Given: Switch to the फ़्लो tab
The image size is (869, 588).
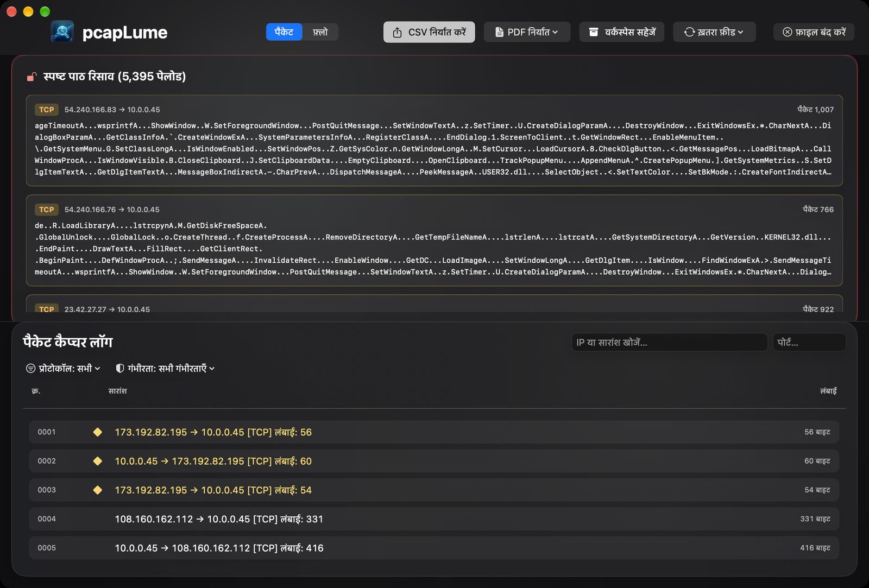Looking at the screenshot, I should click(x=320, y=32).
